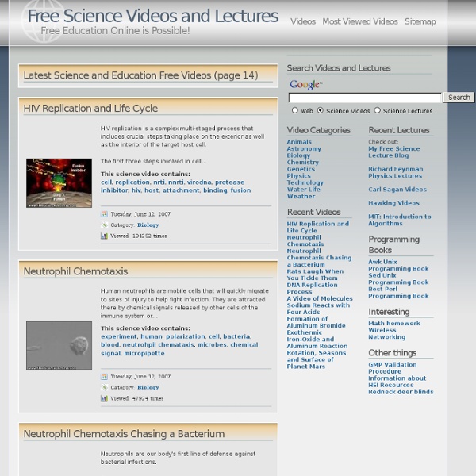This screenshot has height=476, width=476.
Task: Go to the Sitemap page
Action: click(x=420, y=22)
